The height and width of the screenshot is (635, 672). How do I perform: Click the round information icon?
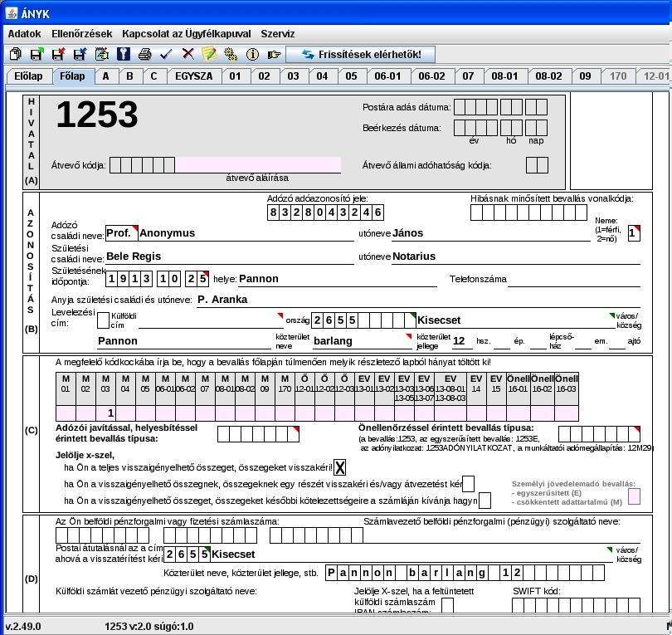point(252,54)
